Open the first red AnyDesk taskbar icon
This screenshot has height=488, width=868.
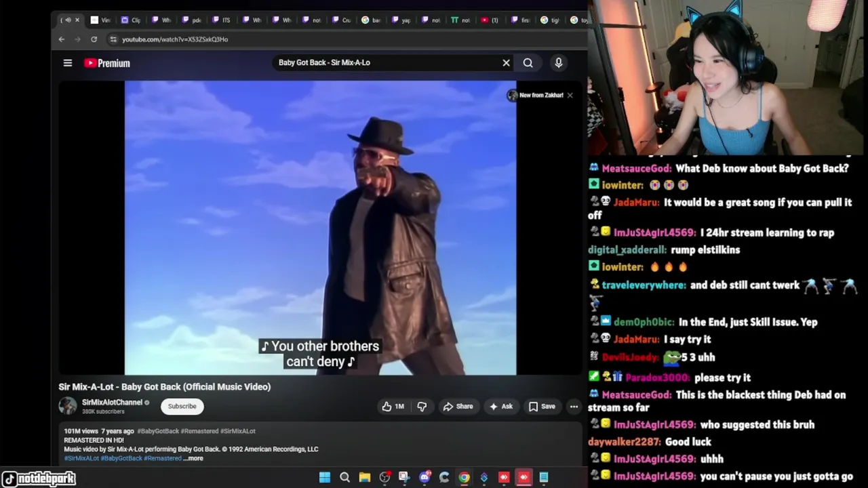pyautogui.click(x=504, y=477)
